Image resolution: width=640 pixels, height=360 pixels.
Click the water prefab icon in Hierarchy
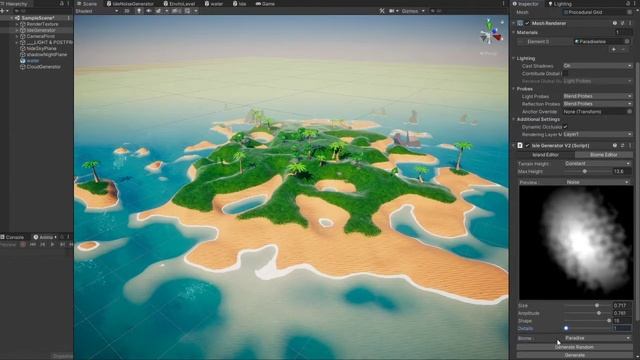coord(23,61)
